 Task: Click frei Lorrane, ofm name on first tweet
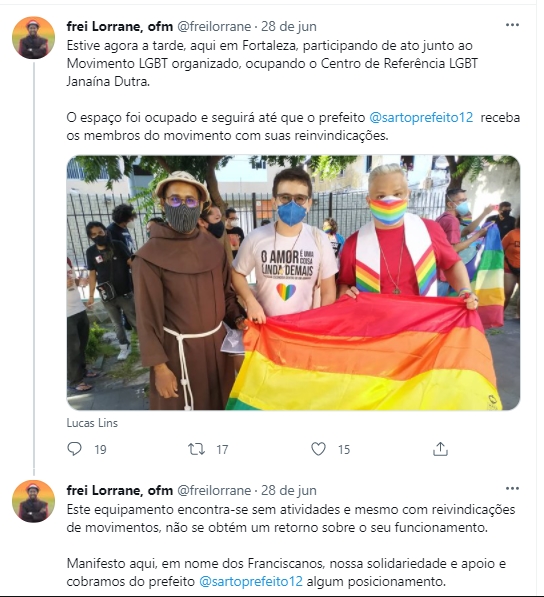click(120, 26)
